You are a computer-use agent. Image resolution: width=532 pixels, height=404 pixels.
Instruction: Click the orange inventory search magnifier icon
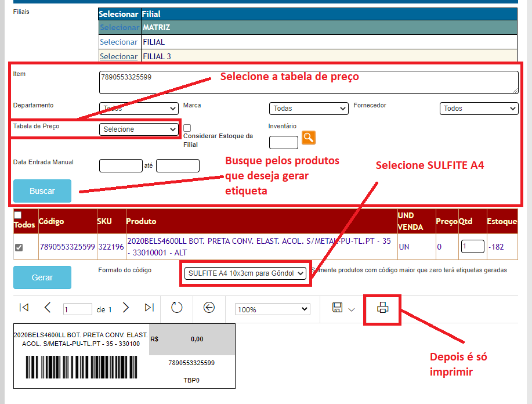(309, 138)
